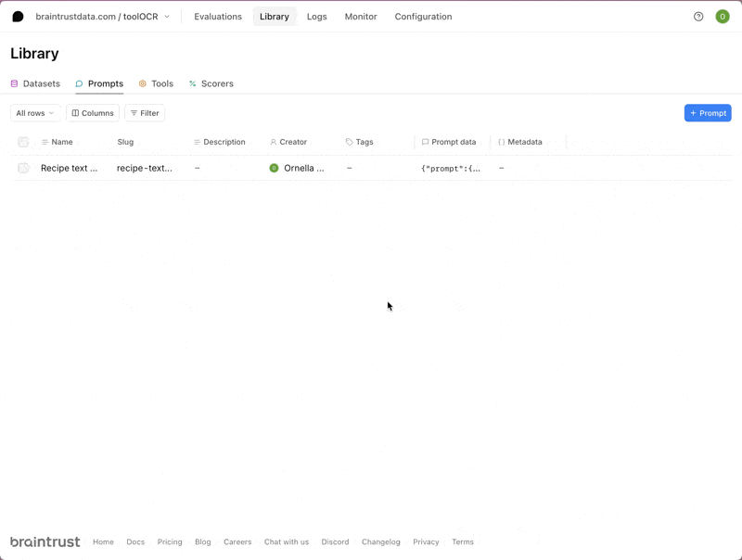Switch to the Logs page
This screenshot has width=742, height=560.
[x=317, y=17]
